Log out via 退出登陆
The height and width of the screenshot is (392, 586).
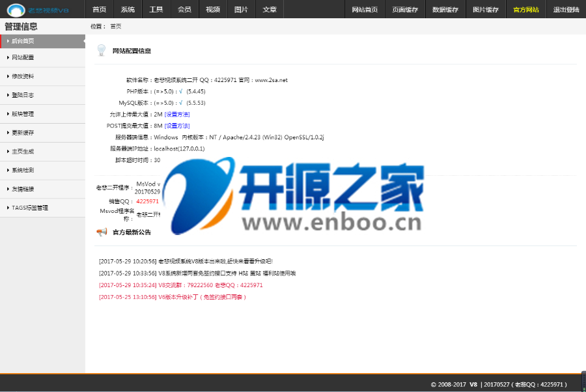click(x=566, y=9)
